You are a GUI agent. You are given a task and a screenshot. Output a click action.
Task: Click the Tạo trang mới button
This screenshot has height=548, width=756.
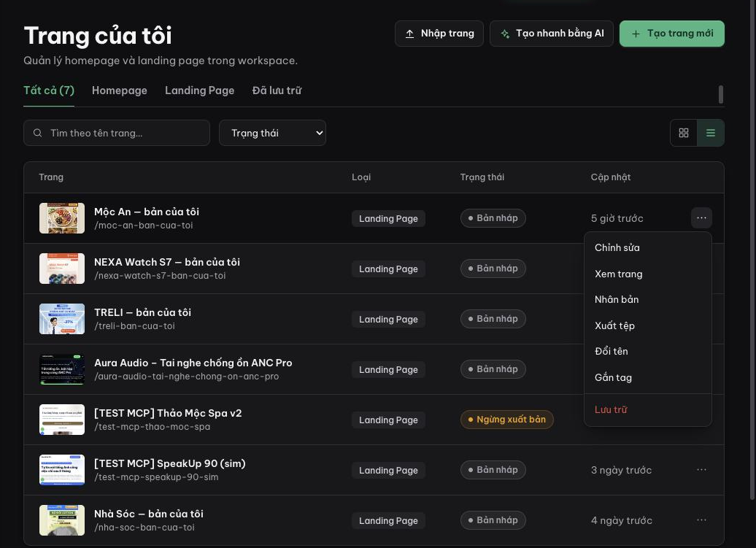[671, 34]
